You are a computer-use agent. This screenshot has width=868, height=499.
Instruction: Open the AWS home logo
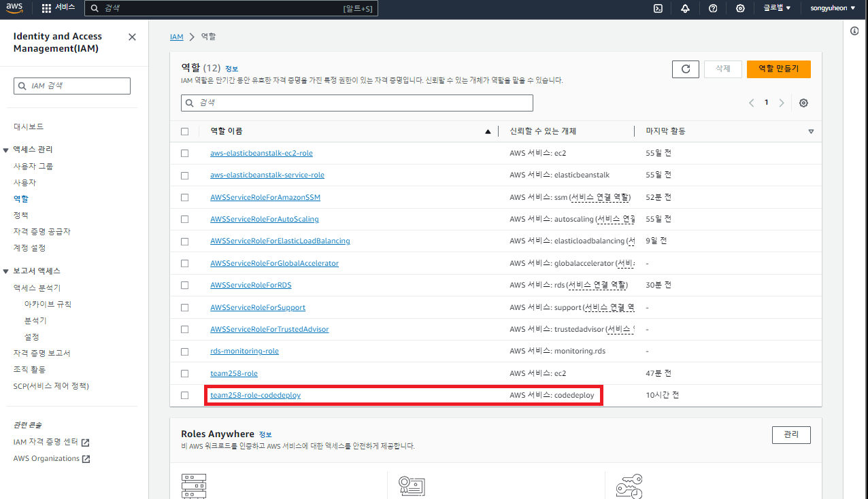14,8
